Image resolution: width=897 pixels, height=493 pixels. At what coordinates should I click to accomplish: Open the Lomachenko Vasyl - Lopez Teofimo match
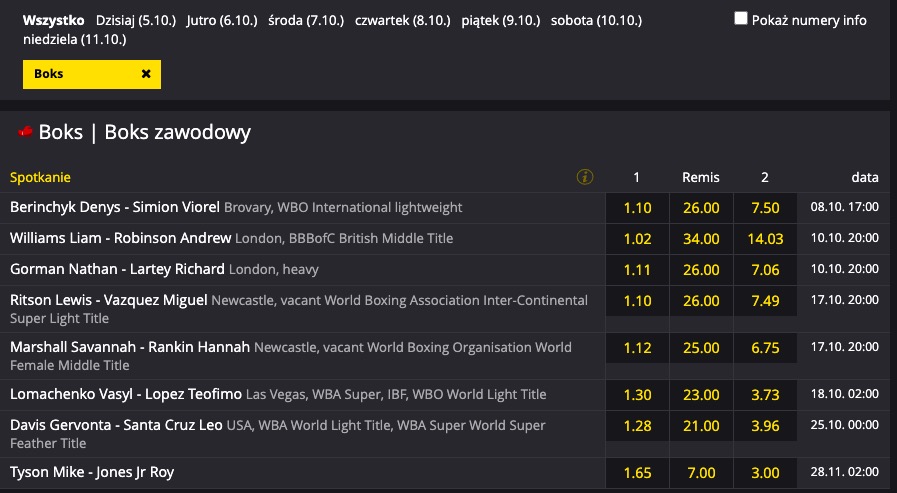(126, 395)
